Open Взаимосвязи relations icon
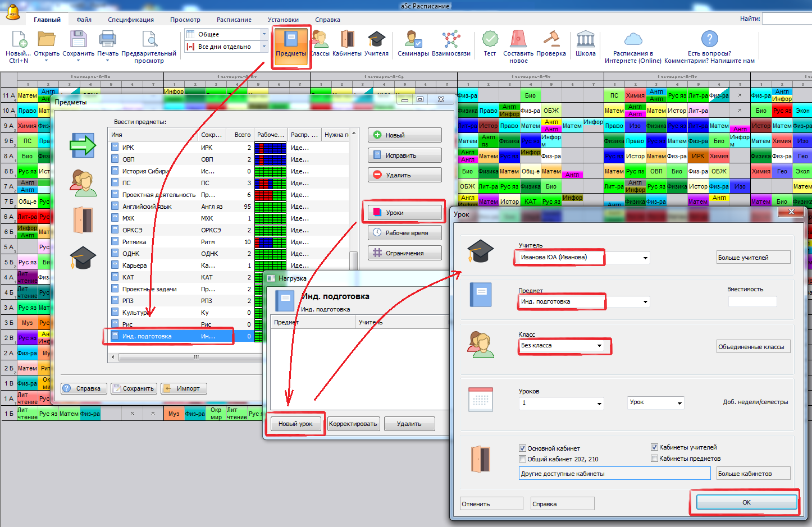Image resolution: width=812 pixels, height=527 pixels. tap(451, 43)
